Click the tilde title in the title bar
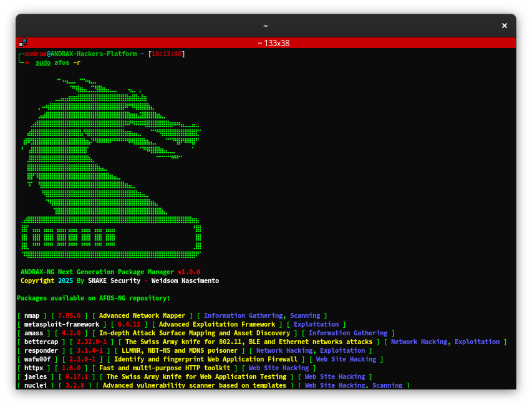Viewport: 532px width, 407px height. (x=265, y=26)
